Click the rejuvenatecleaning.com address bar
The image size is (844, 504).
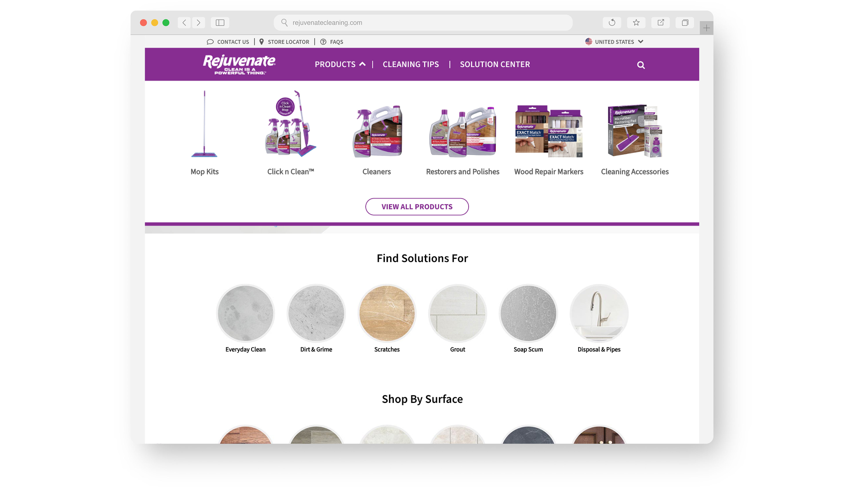pos(423,23)
